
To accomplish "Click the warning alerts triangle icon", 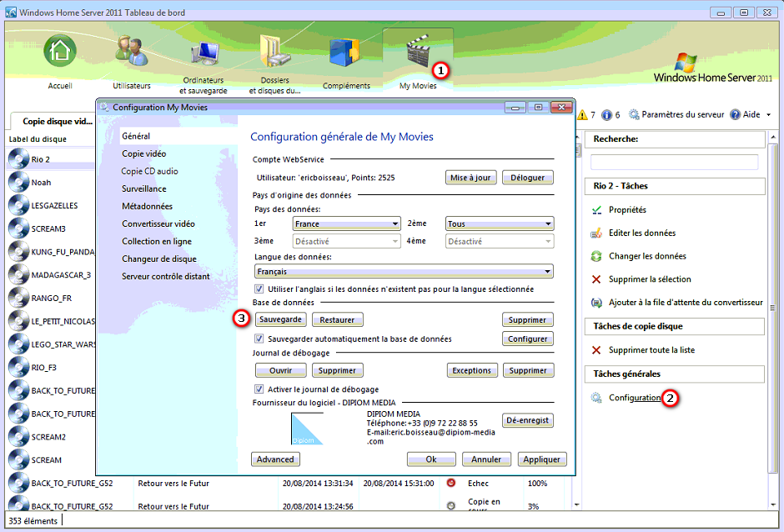I will 582,115.
